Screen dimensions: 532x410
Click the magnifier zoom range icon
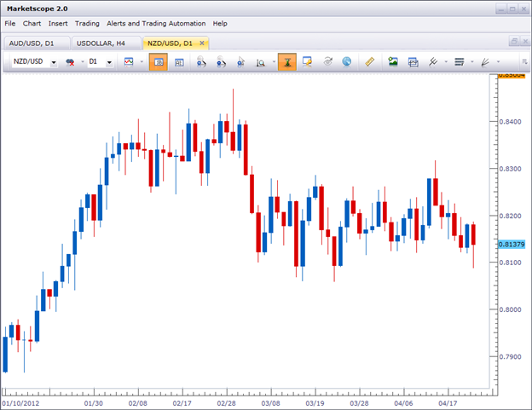(261, 62)
